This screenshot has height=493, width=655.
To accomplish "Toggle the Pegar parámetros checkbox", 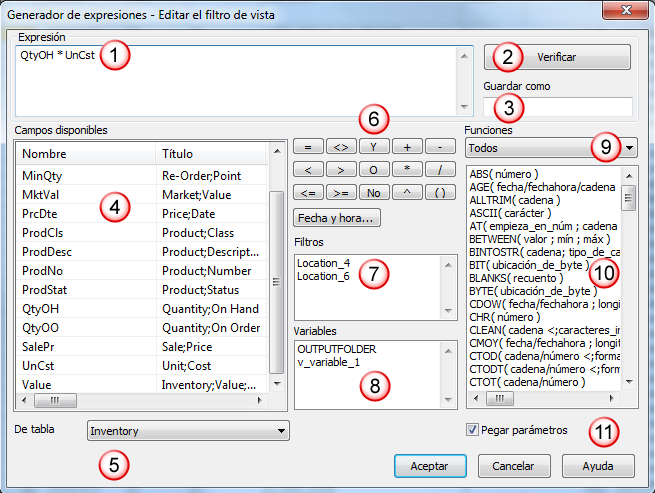I will point(473,430).
